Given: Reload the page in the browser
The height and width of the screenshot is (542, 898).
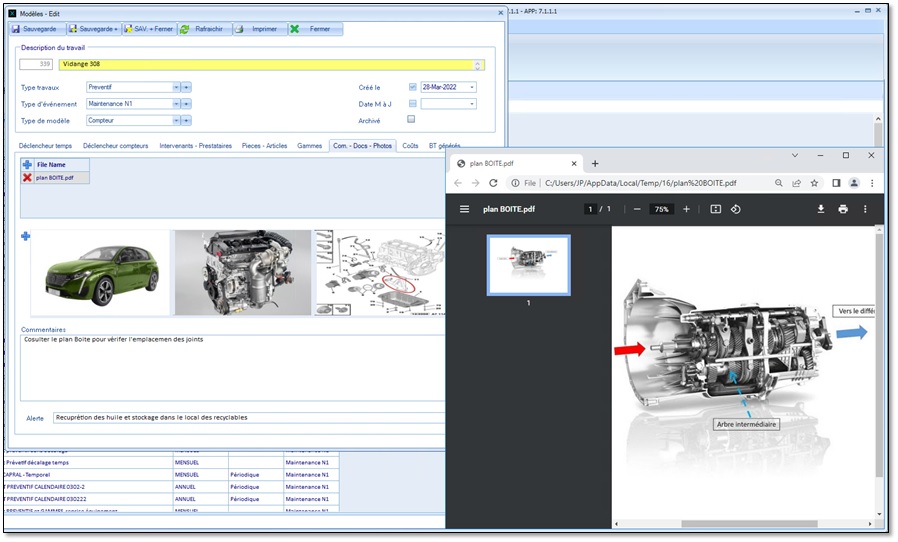Looking at the screenshot, I should click(493, 183).
